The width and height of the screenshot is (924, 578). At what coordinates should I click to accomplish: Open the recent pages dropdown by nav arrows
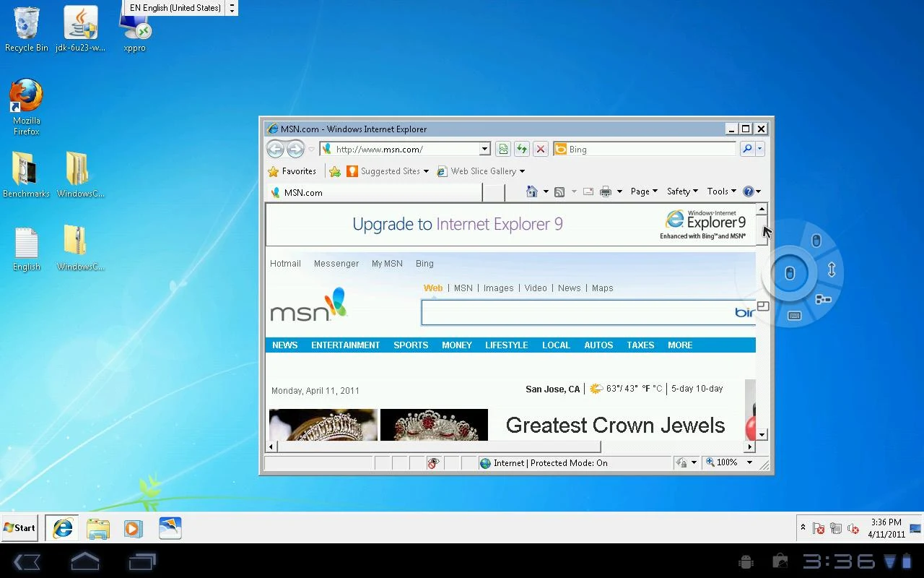312,150
